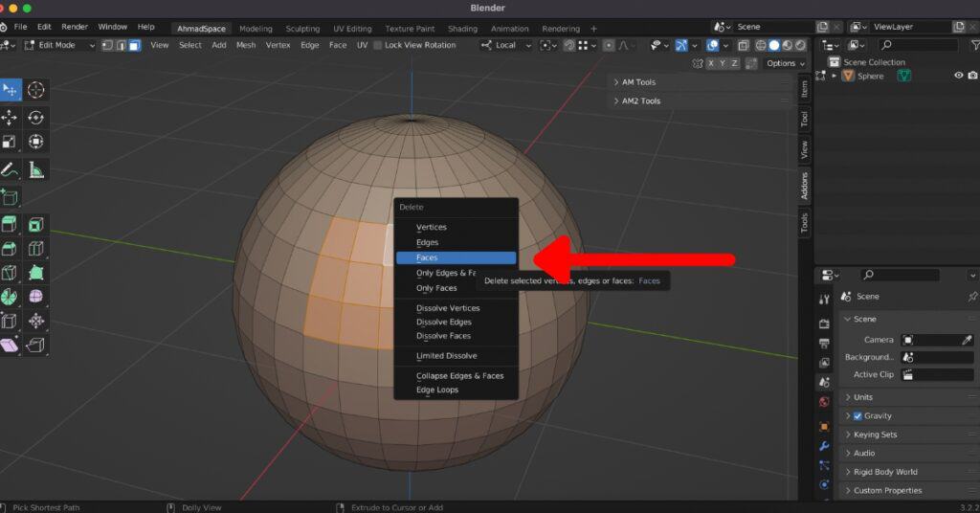The width and height of the screenshot is (980, 513).
Task: Select the Inset Faces tool
Action: (35, 224)
